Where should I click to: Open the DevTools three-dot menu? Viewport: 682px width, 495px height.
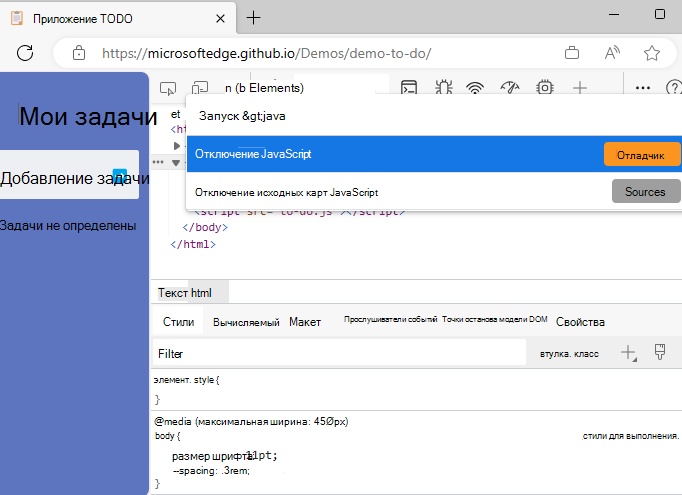coord(642,87)
